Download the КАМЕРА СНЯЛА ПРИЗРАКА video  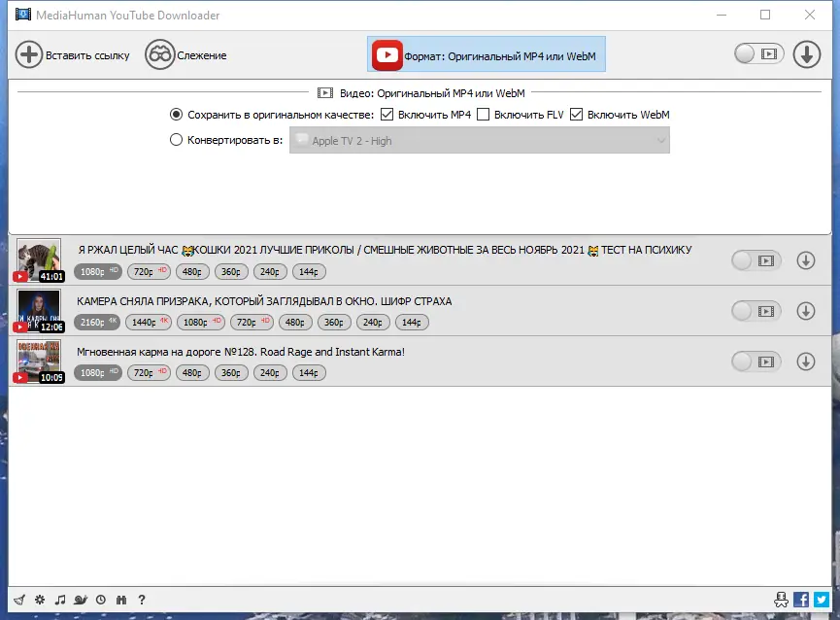[806, 311]
